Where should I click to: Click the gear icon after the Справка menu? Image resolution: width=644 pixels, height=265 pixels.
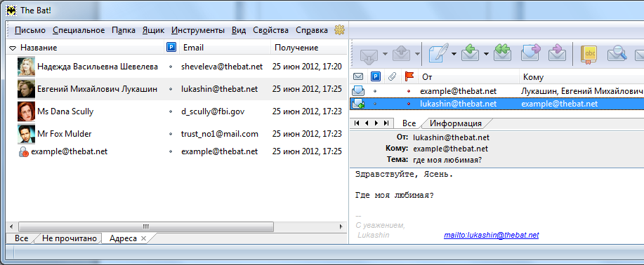[x=339, y=30]
